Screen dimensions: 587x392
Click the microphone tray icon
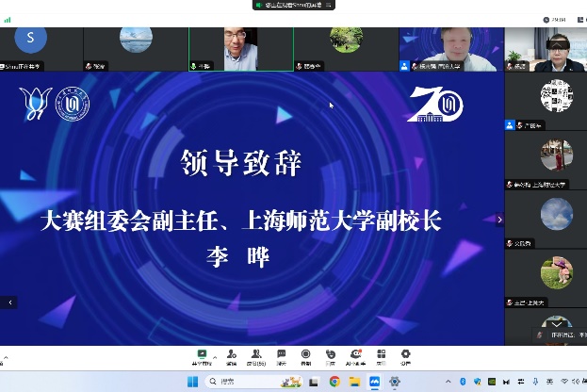coord(535,382)
